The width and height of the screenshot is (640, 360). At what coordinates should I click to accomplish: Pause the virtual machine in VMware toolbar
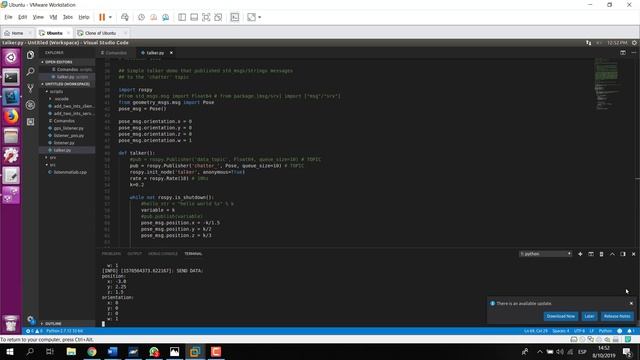click(102, 17)
